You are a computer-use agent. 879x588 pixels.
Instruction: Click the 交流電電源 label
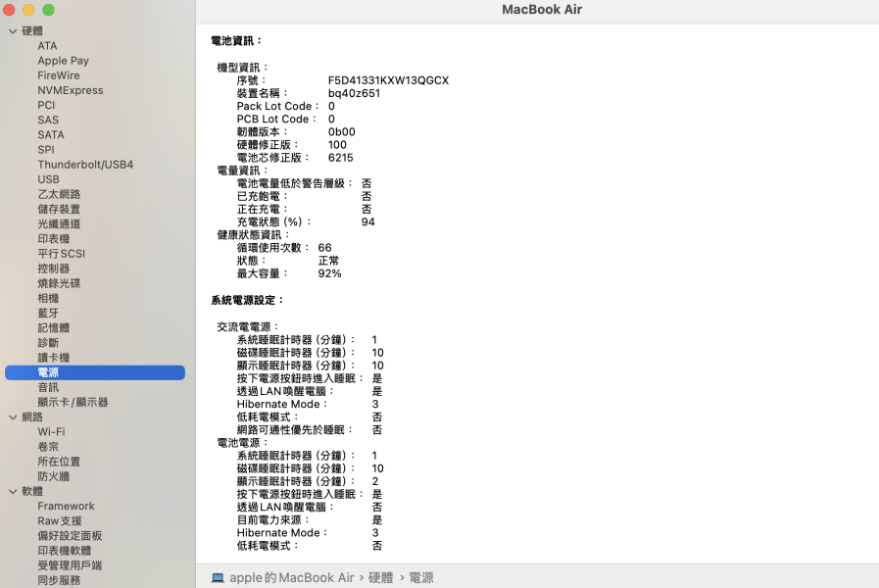[x=248, y=326]
